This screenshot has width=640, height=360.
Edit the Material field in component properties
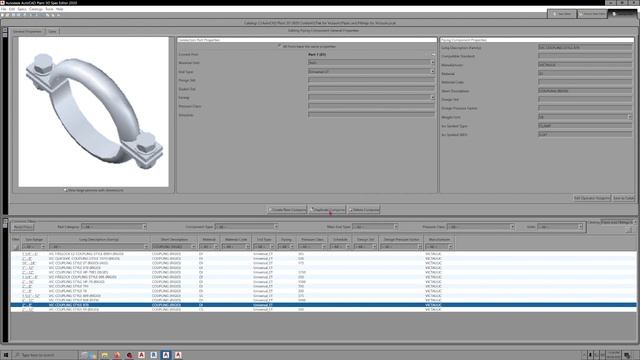click(x=585, y=74)
